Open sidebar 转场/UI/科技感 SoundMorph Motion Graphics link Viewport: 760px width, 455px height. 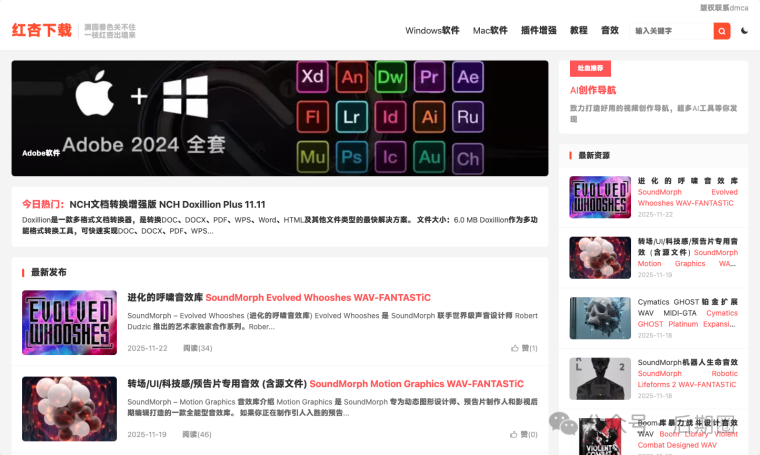688,252
